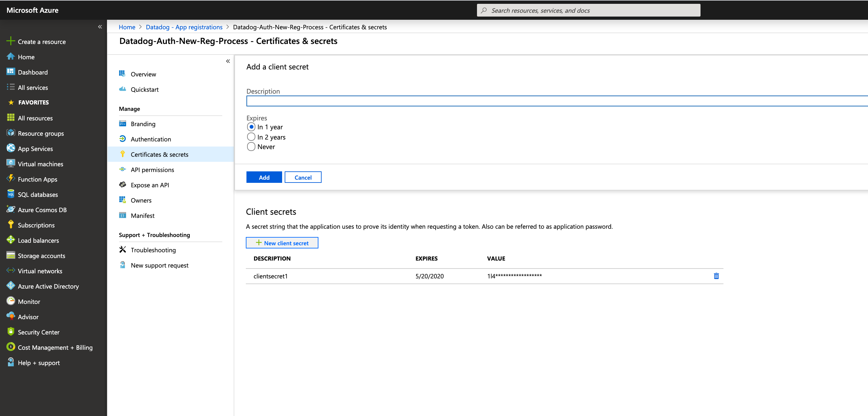Select the Virtual machines icon
Viewport: 868px width, 416px height.
(x=11, y=164)
